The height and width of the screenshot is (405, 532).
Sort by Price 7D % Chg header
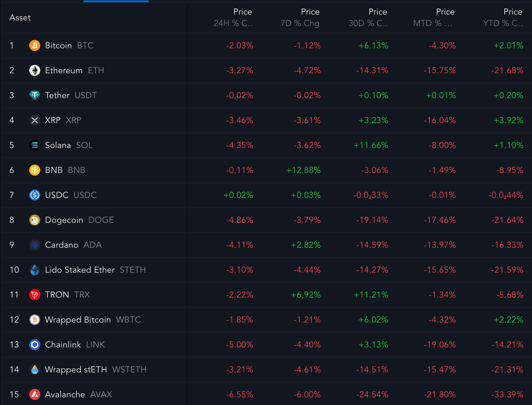(x=300, y=18)
